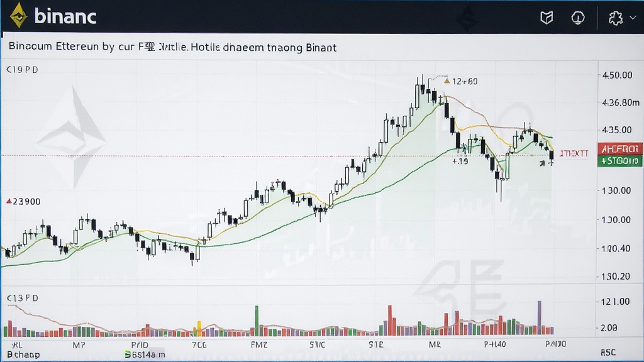Click the Binance diamond logo icon
Image resolution: width=644 pixels, height=362 pixels.
tap(18, 16)
